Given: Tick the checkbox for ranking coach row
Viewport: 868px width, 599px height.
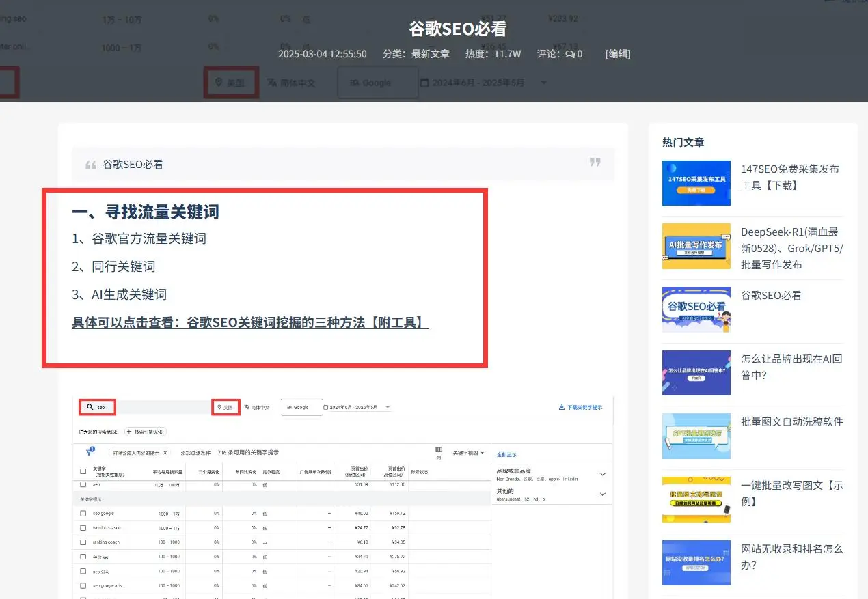Looking at the screenshot, I should [x=83, y=542].
